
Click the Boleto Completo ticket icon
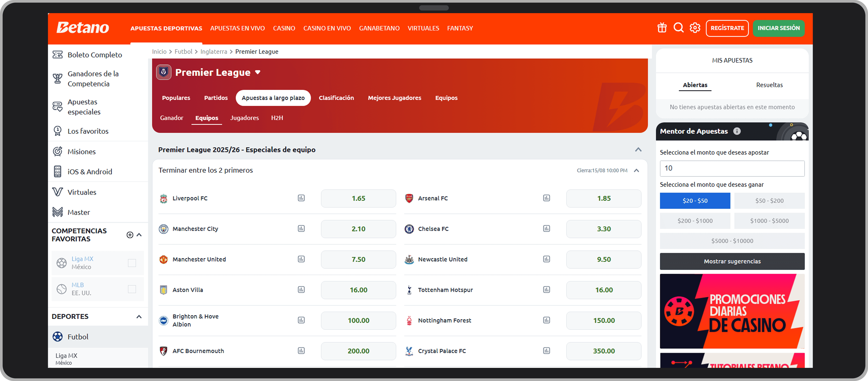(x=57, y=55)
